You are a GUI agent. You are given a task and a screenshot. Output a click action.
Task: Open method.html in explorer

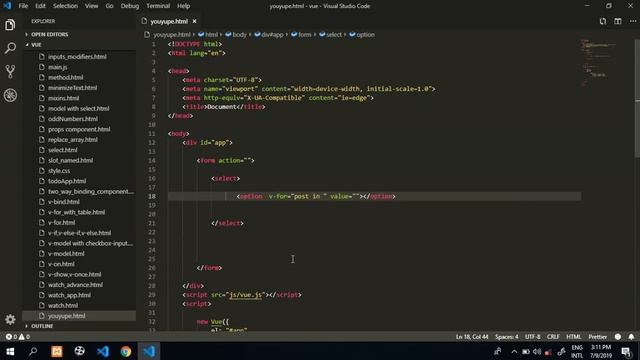pos(65,77)
